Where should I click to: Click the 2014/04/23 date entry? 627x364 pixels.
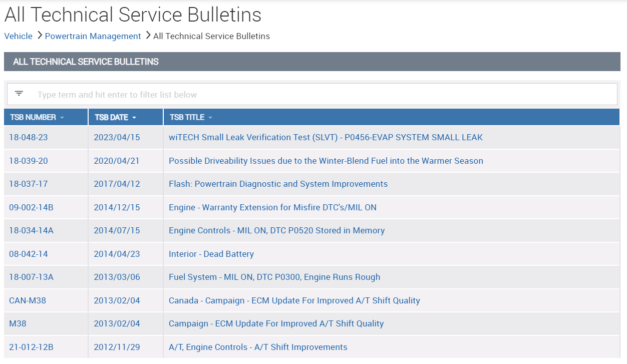[117, 254]
